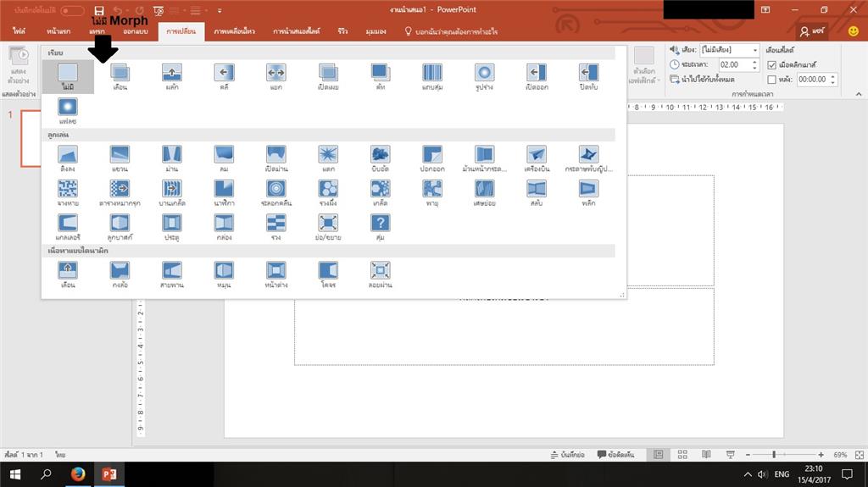Collapse the ribbon with the chevron

click(x=859, y=94)
